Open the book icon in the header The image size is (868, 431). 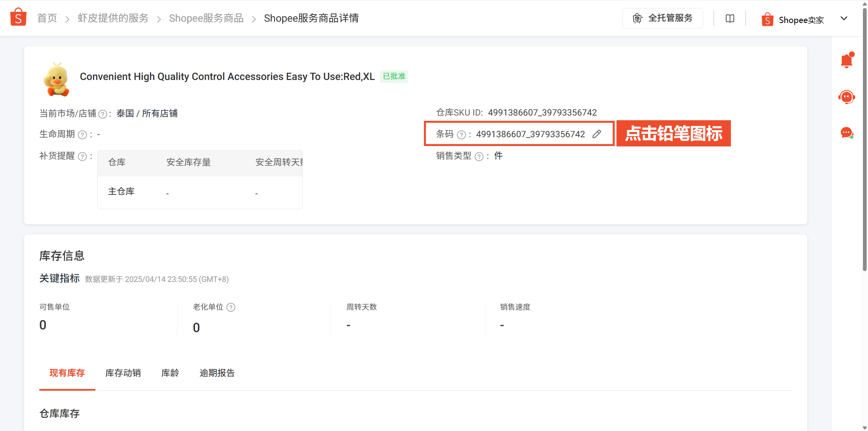click(x=730, y=18)
